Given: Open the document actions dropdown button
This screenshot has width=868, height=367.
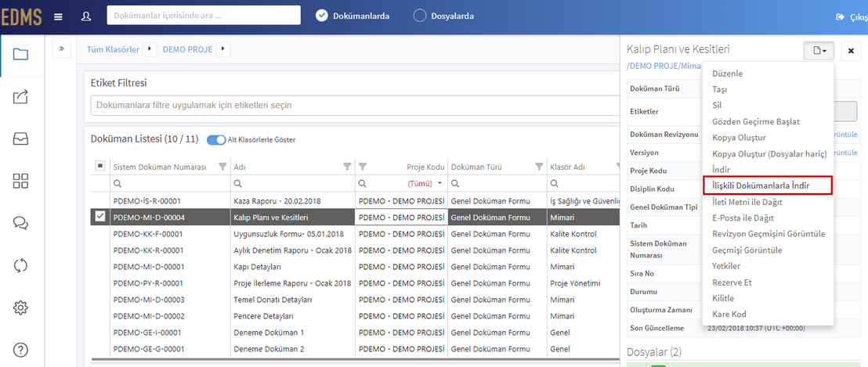Looking at the screenshot, I should pyautogui.click(x=819, y=51).
